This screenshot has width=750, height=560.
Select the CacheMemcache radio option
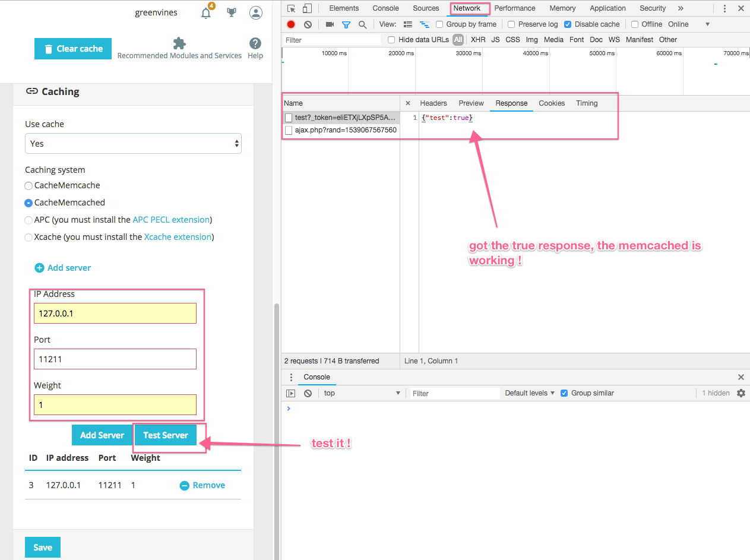coord(29,185)
